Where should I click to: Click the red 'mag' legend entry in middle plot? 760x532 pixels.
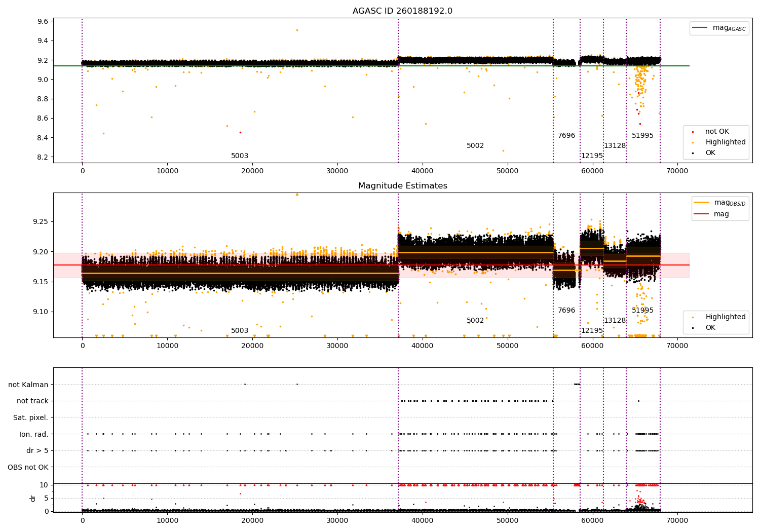pyautogui.click(x=711, y=214)
